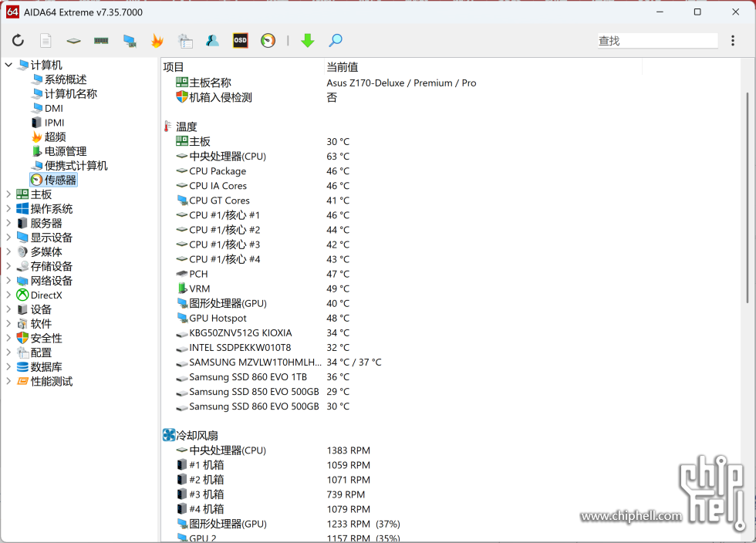Expand the 网络设备 tree node
Viewport: 756px width, 543px height.
point(8,281)
